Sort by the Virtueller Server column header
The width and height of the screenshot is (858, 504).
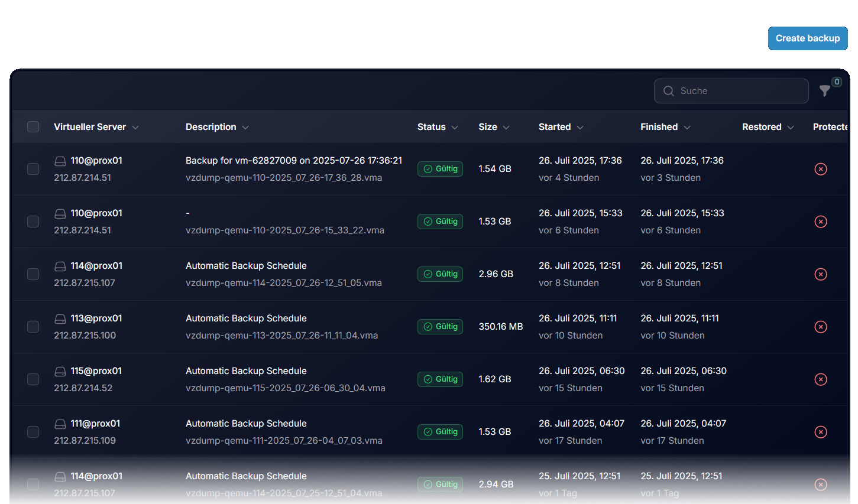pyautogui.click(x=96, y=126)
